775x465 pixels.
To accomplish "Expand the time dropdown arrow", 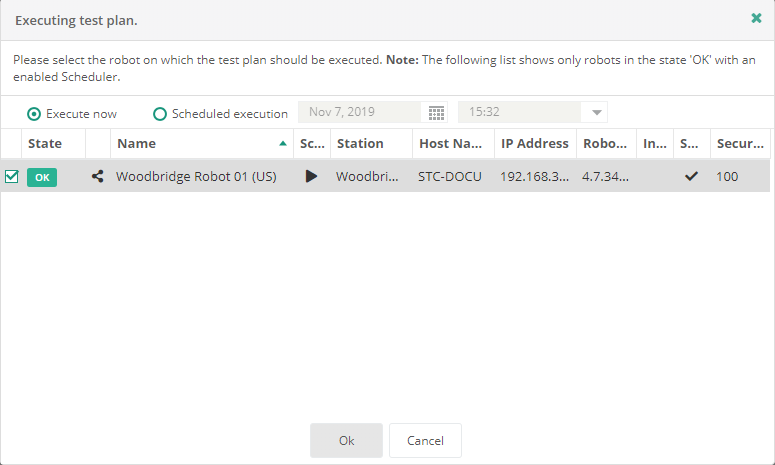I will [597, 112].
